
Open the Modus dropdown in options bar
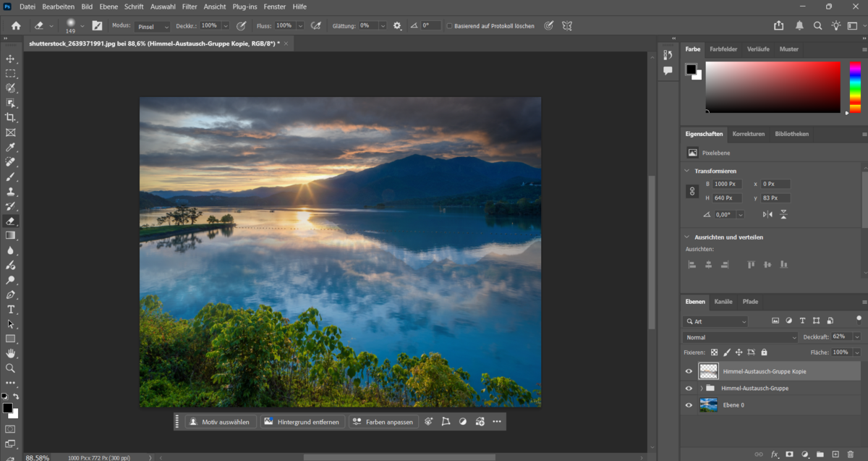[153, 26]
